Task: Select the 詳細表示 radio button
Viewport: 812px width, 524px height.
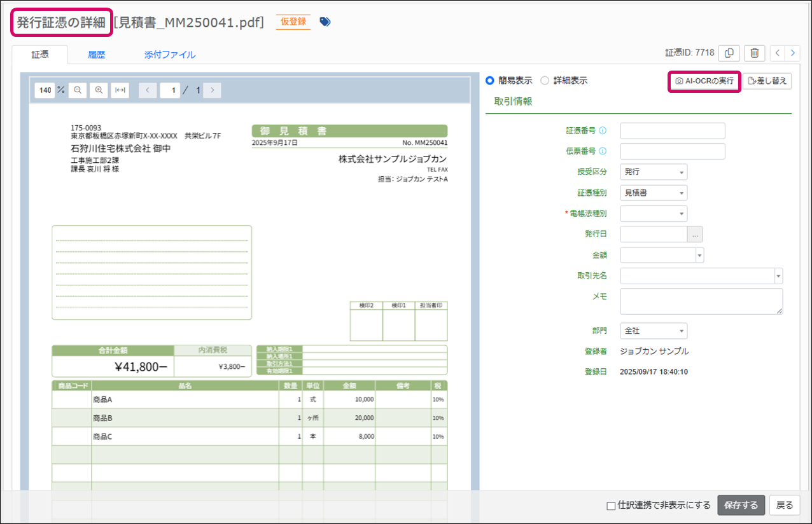Action: (544, 81)
